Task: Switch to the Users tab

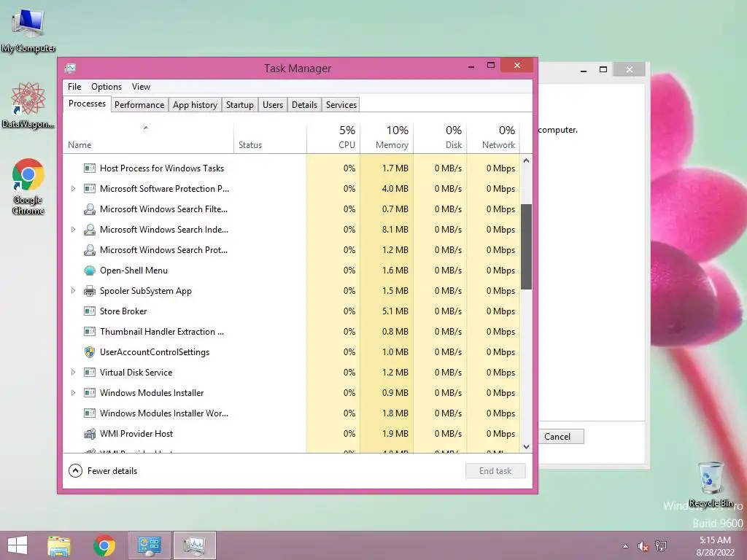Action: click(x=273, y=105)
